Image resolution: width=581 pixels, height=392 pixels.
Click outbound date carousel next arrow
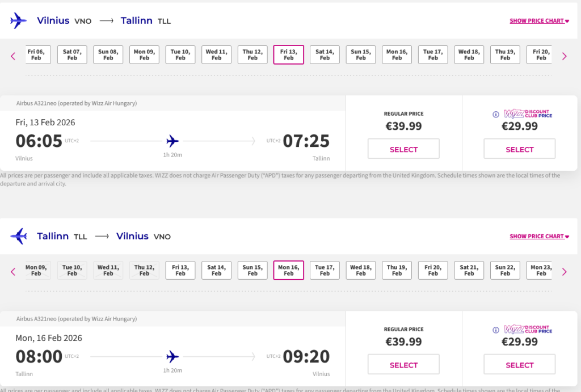(x=564, y=56)
